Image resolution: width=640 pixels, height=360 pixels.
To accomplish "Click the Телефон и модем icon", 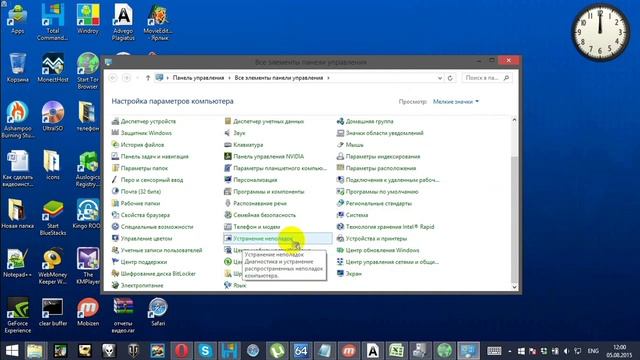I will click(228, 227).
